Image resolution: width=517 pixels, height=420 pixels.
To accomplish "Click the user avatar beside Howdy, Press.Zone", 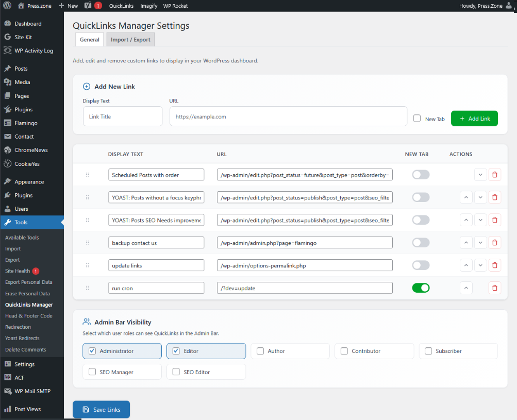I will point(509,6).
